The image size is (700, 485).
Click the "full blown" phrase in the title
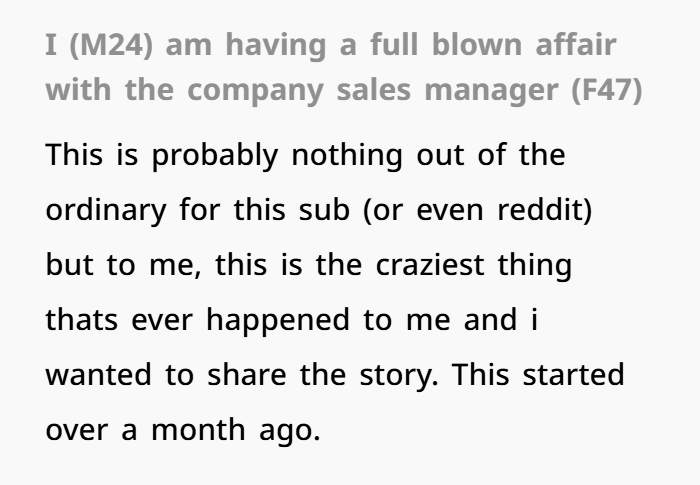click(x=446, y=45)
